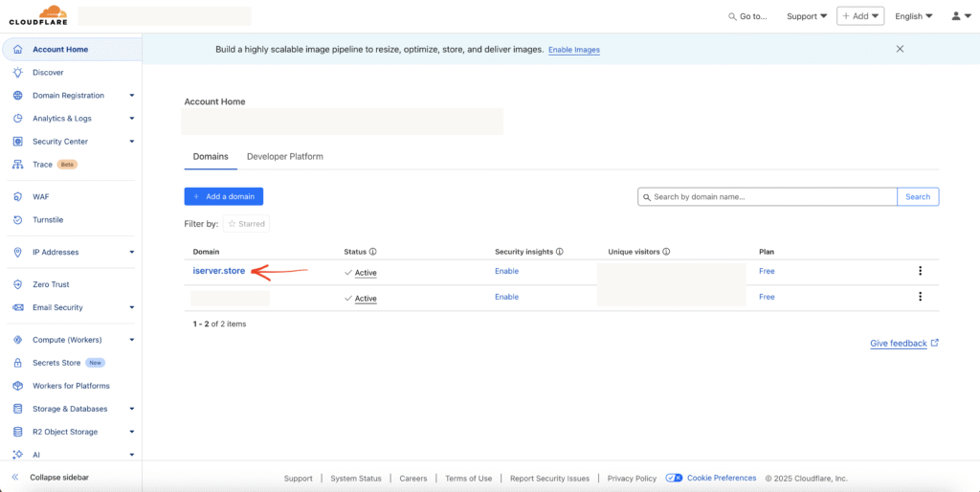The height and width of the screenshot is (492, 980).
Task: Click the Workers for Platforms cube icon
Action: coord(18,386)
